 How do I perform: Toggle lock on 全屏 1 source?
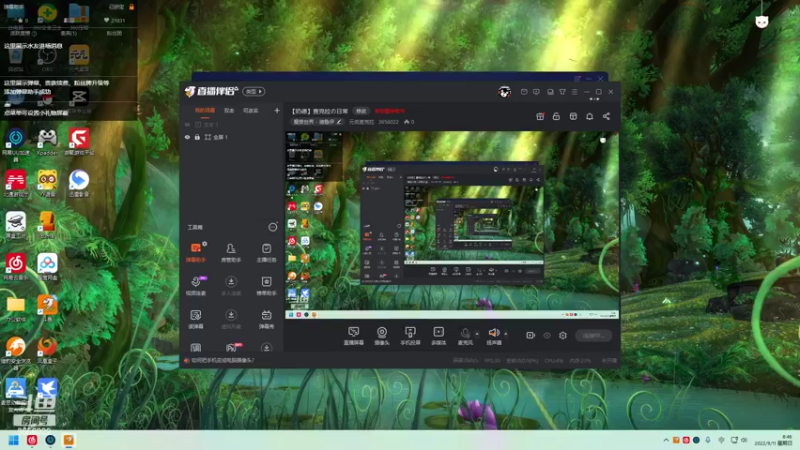pos(197,137)
